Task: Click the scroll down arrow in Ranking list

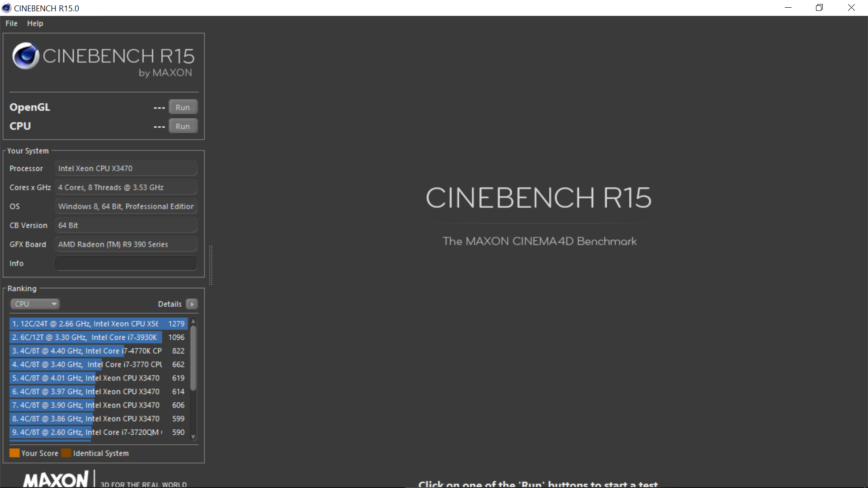Action: [193, 437]
